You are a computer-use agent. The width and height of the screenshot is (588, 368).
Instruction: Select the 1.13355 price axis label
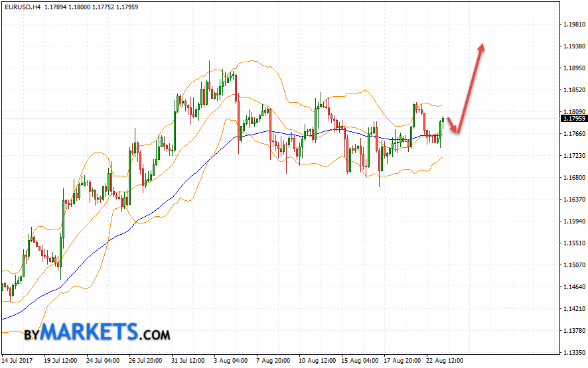click(571, 352)
